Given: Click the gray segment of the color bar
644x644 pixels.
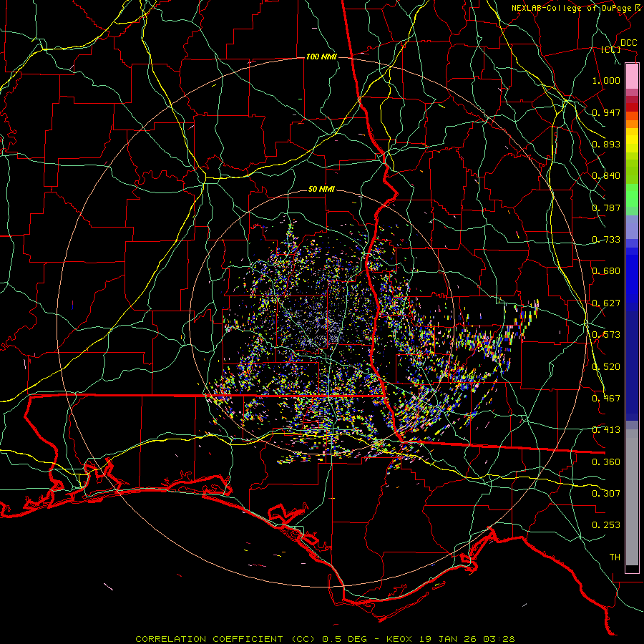Looking at the screenshot, I should 632,497.
